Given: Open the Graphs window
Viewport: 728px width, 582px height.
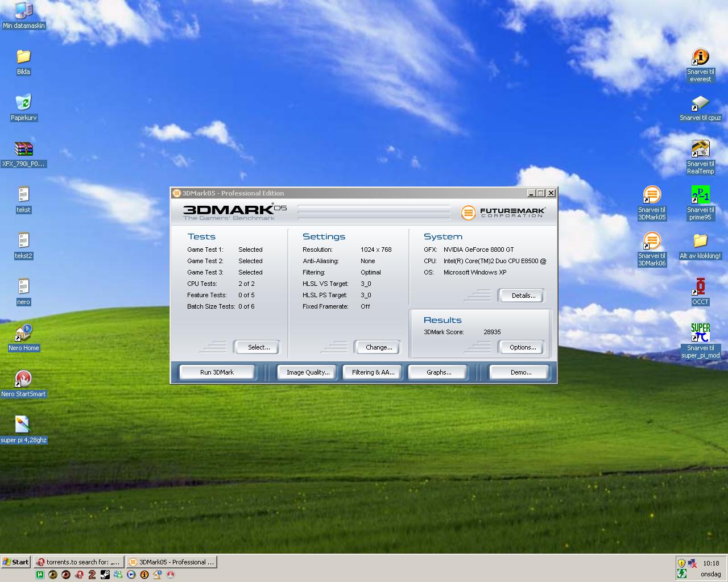Looking at the screenshot, I should click(x=439, y=372).
